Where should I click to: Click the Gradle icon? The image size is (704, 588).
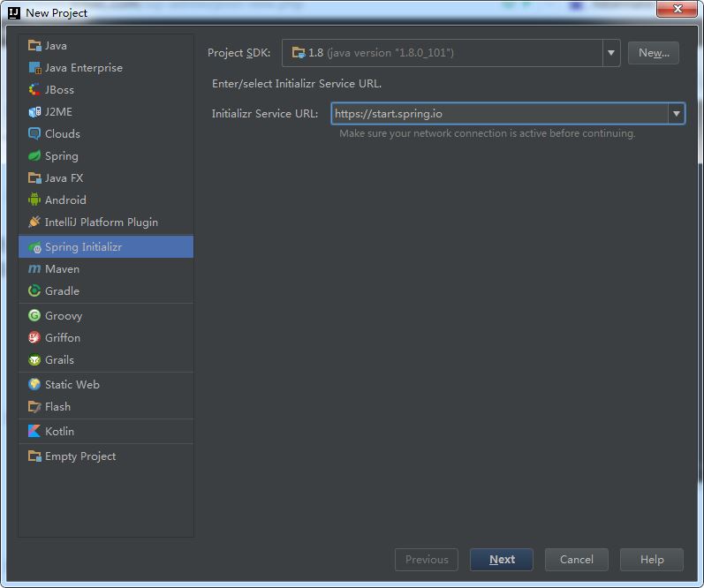34,290
